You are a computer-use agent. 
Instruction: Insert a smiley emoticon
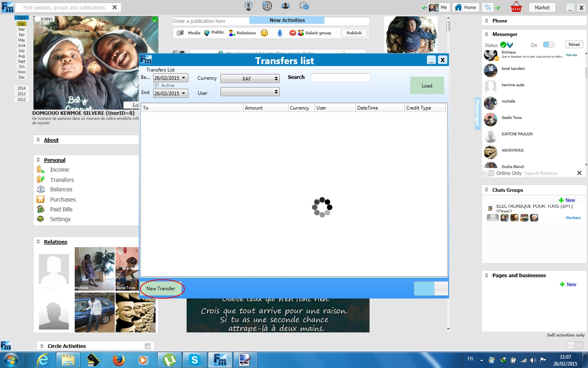[x=264, y=33]
